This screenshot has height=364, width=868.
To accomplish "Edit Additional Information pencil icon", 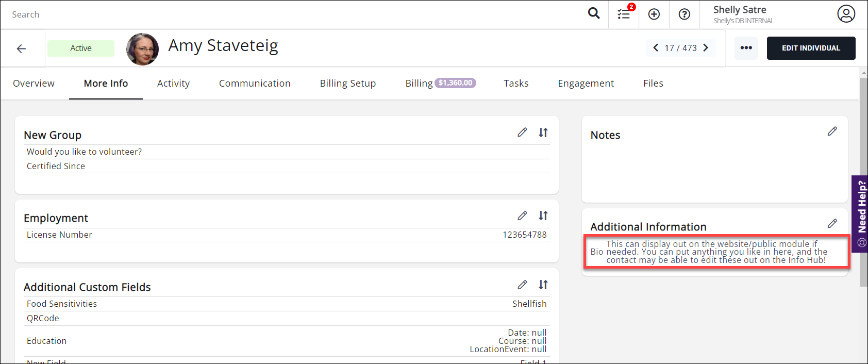I will point(832,223).
